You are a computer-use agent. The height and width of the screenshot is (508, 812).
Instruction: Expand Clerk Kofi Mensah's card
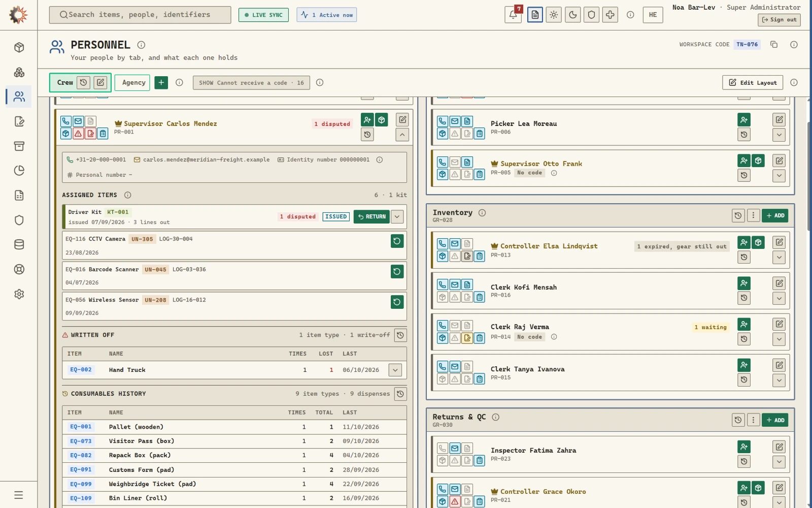click(779, 298)
